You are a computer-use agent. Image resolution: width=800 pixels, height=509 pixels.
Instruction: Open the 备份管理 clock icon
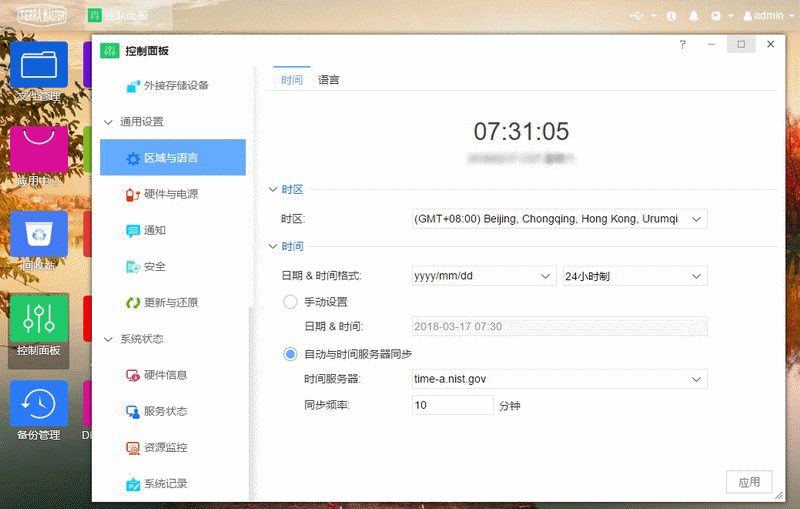click(39, 403)
